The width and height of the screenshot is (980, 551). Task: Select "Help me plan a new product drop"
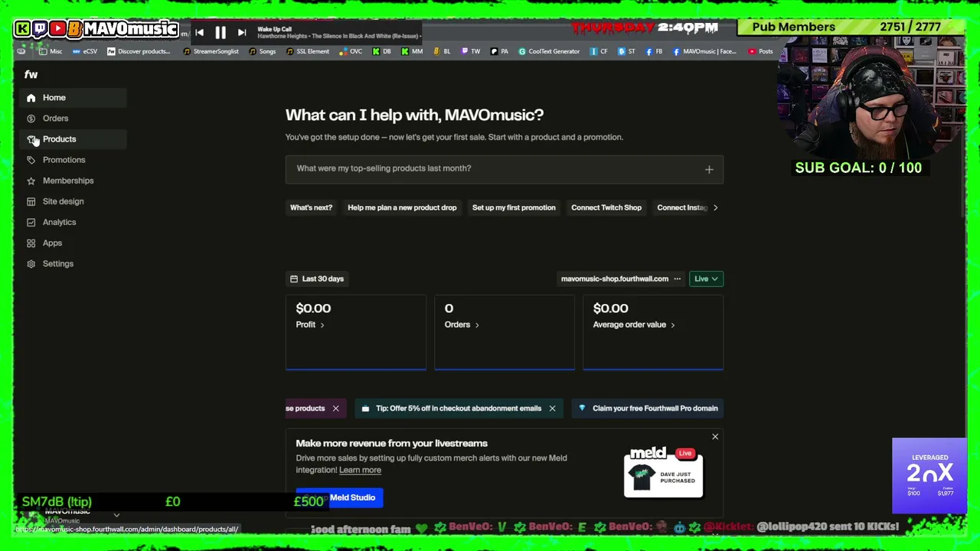coord(402,207)
